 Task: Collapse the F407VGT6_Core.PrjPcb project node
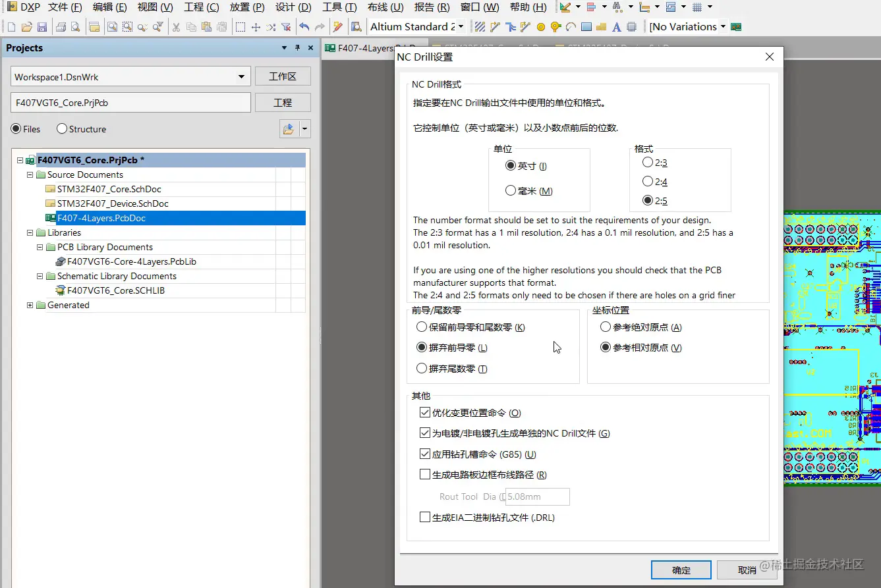tap(20, 161)
